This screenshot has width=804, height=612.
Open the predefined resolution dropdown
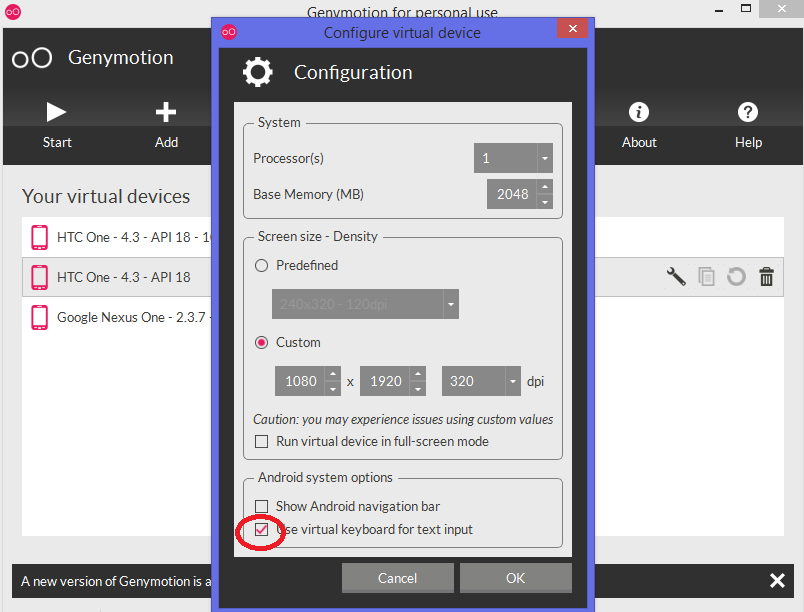451,304
